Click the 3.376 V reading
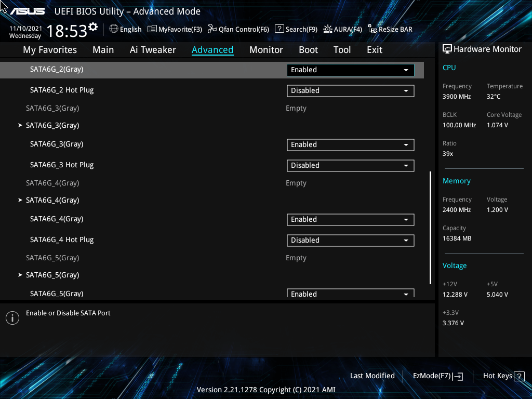Viewport: 532px width, 399px height. pos(453,323)
